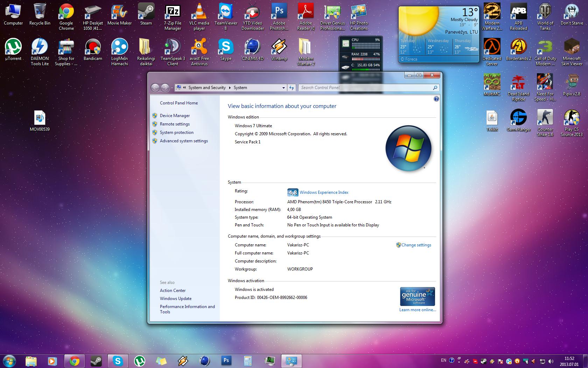Click the genuine Microsoft software badge

click(417, 297)
